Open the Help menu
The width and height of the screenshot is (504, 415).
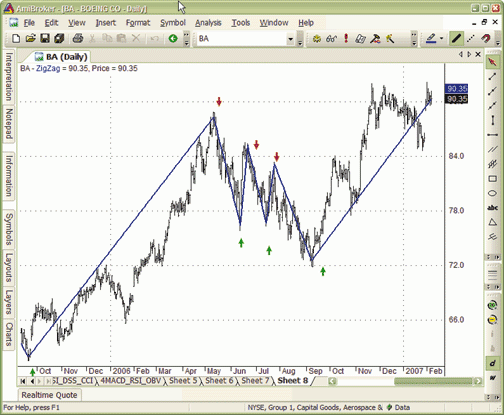[x=306, y=23]
